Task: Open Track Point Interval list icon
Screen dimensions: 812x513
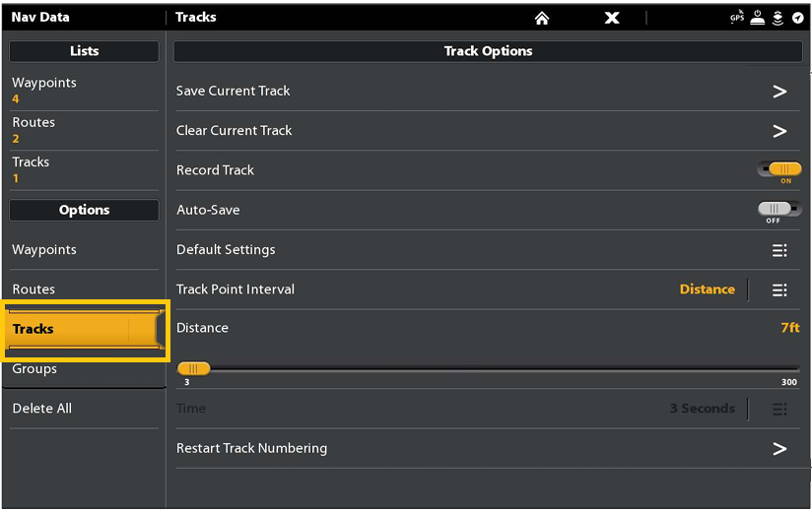Action: (779, 289)
